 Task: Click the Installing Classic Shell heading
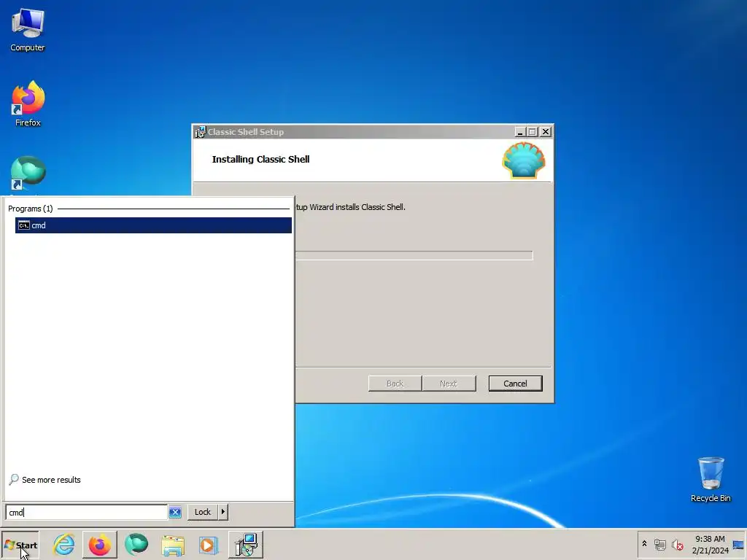coord(260,159)
